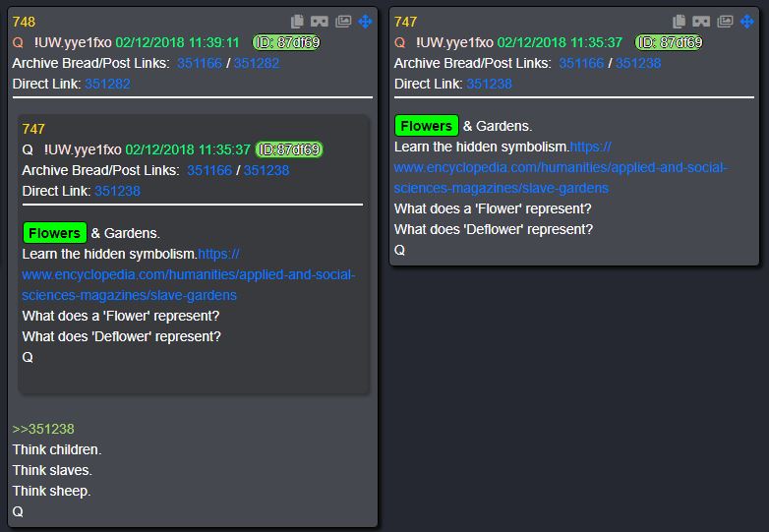Click 'What does 'Deflower' represent?' in right card

click(494, 229)
